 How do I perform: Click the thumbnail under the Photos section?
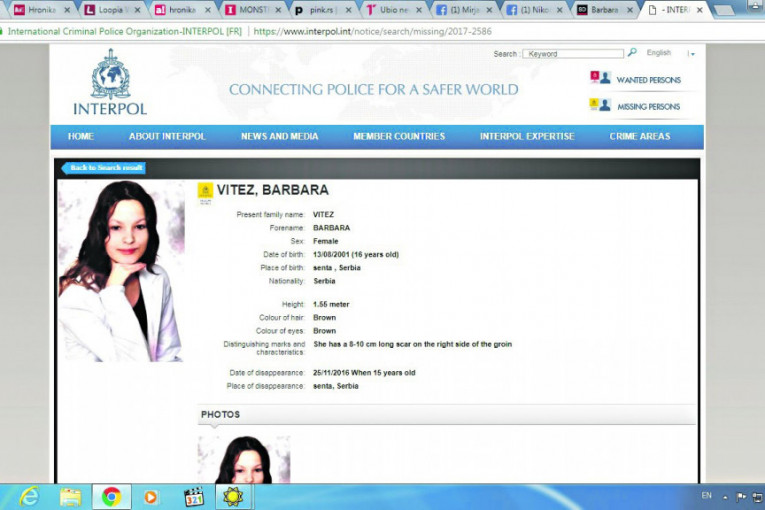click(x=243, y=460)
